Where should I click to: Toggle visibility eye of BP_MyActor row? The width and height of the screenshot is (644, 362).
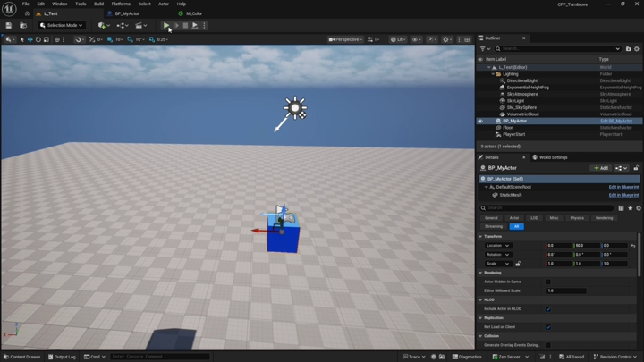480,121
